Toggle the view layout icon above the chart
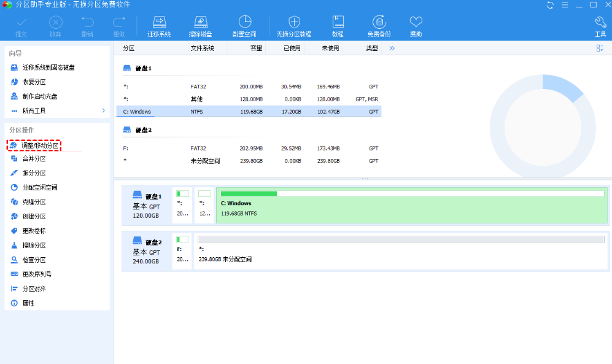This screenshot has width=612, height=364. tap(600, 48)
